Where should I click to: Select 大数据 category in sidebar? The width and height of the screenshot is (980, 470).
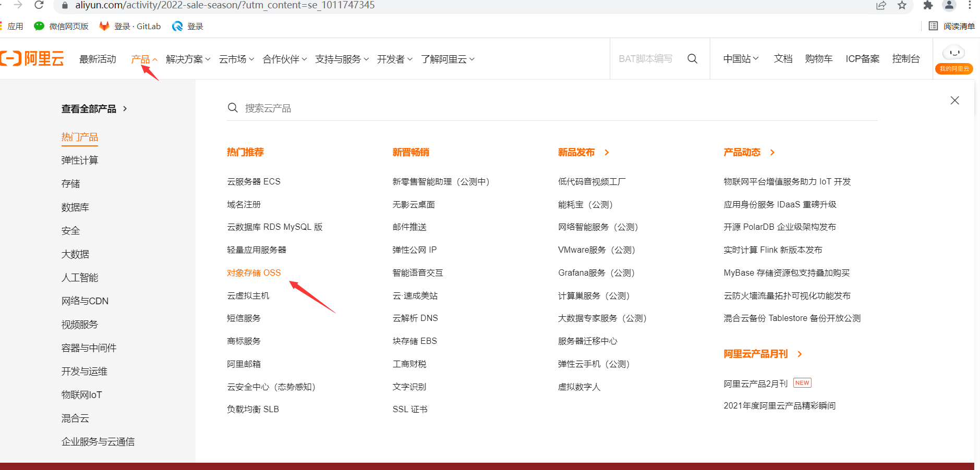[75, 254]
